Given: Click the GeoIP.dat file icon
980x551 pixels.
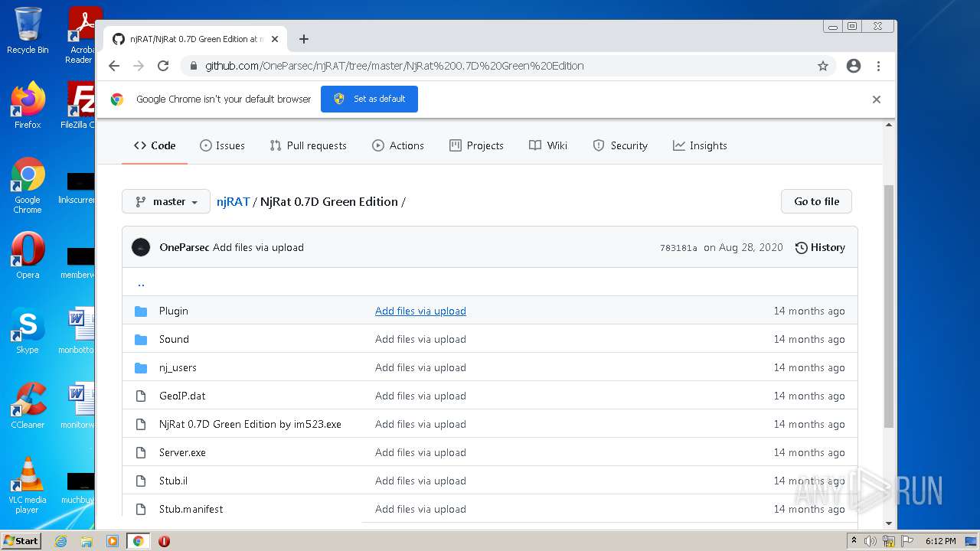Looking at the screenshot, I should click(141, 396).
